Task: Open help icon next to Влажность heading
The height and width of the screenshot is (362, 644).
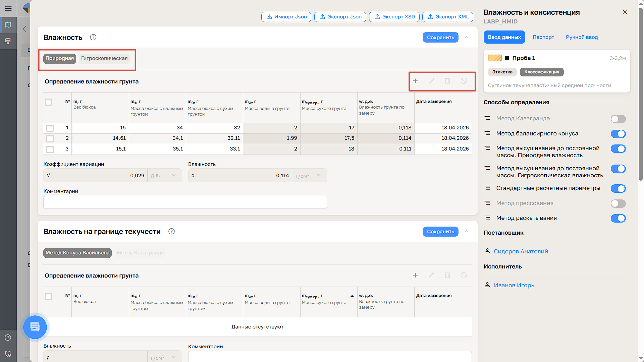Action: pyautogui.click(x=93, y=37)
